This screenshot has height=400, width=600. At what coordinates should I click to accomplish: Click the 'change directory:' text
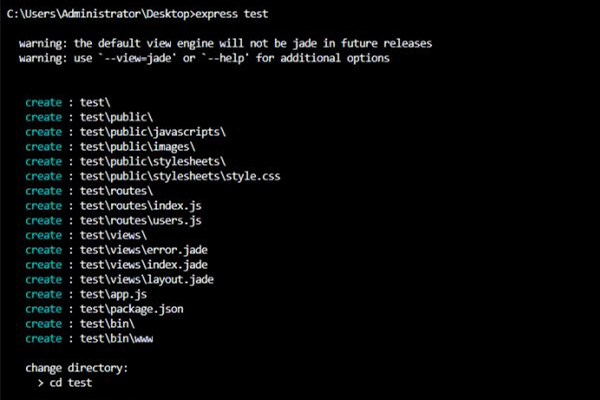pyautogui.click(x=77, y=368)
